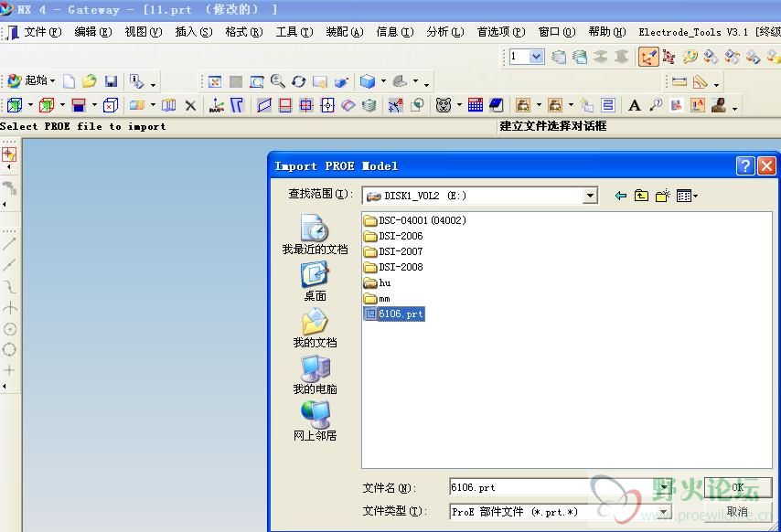The height and width of the screenshot is (532, 781).
Task: Click the red wireframe cube icon
Action: coord(47,105)
